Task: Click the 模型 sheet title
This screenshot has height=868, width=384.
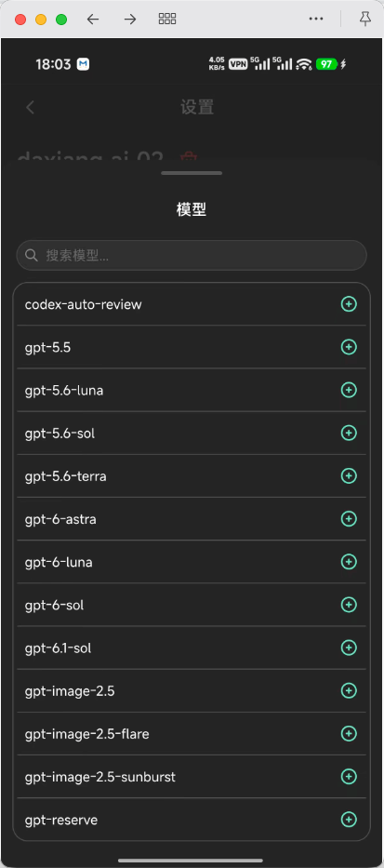Action: (x=192, y=210)
